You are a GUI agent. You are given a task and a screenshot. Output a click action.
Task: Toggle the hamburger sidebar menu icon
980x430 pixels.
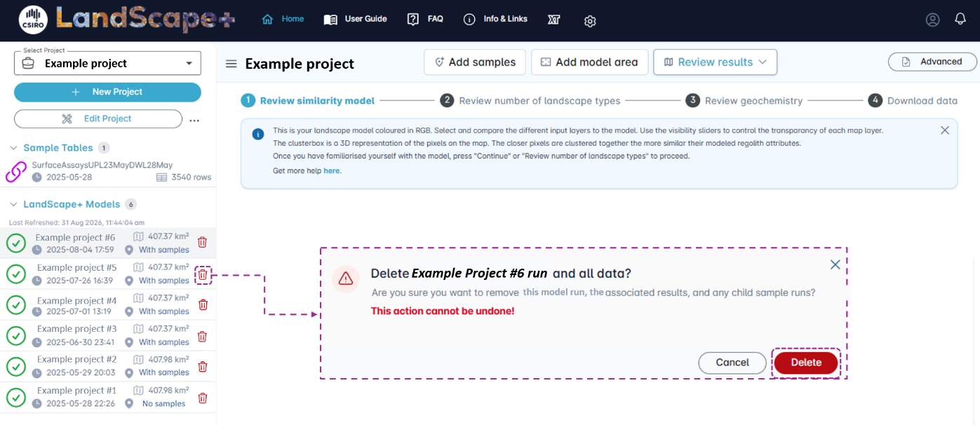(231, 64)
